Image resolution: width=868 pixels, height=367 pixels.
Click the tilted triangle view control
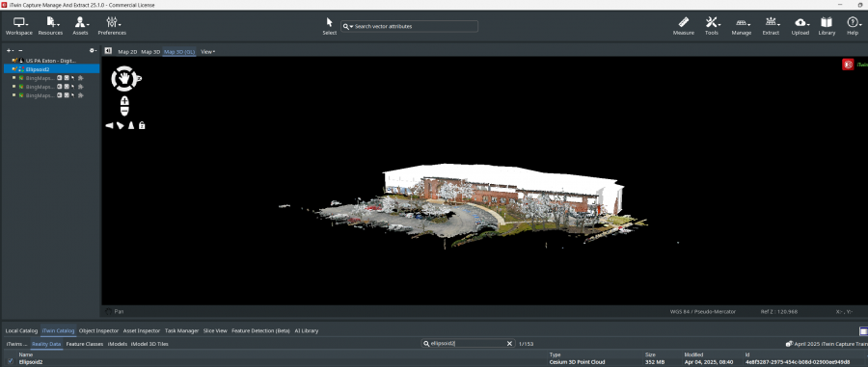[x=121, y=125]
